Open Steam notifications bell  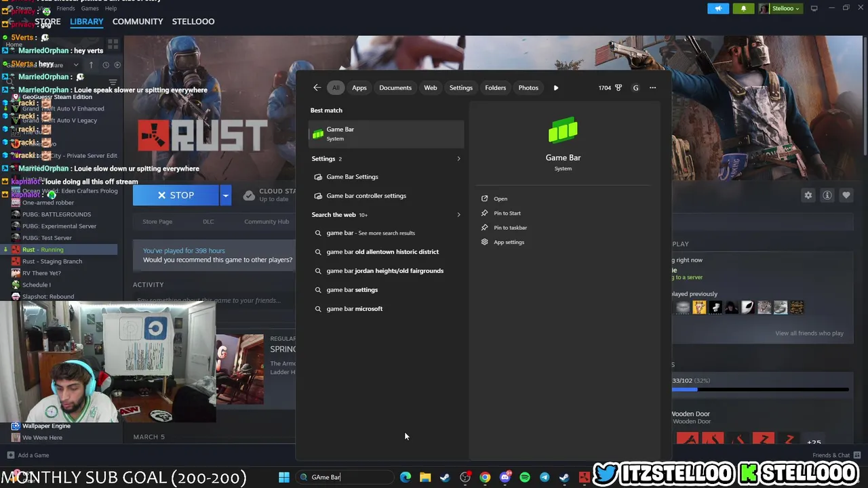point(743,8)
